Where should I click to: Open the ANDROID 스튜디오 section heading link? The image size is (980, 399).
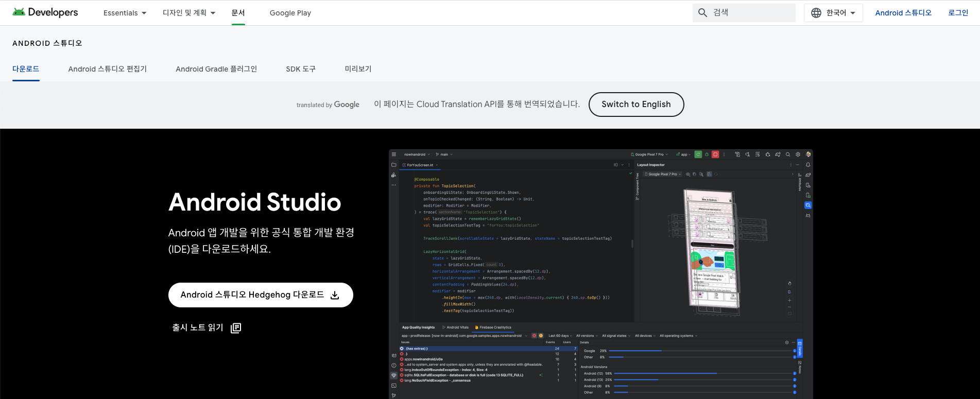pos(47,43)
